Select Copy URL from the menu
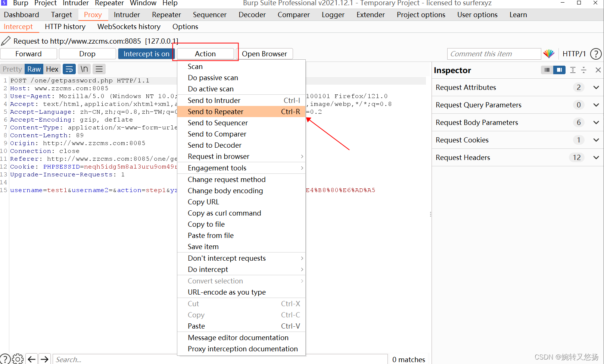Screen dimensions: 604x364 coord(241,202)
